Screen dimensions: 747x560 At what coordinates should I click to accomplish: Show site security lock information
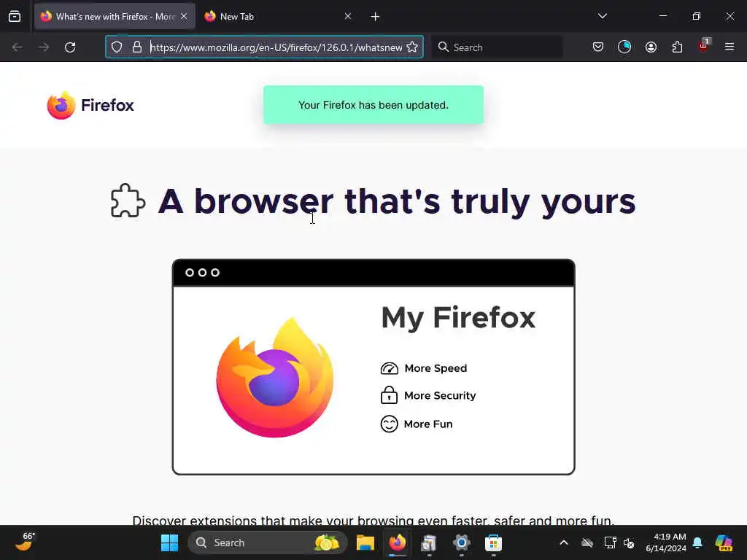(x=137, y=47)
